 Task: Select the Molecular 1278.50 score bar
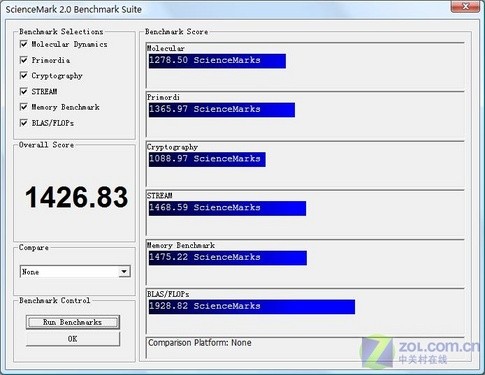click(217, 61)
